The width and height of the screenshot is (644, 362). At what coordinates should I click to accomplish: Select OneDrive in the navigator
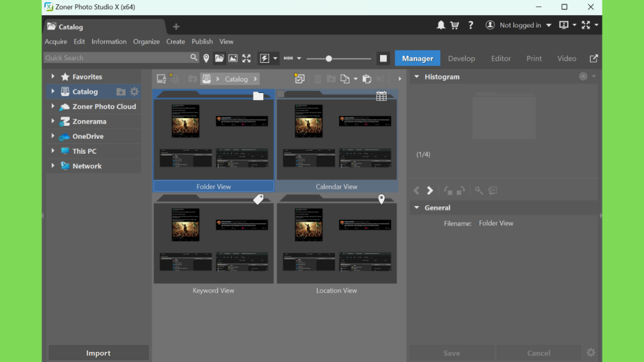[x=88, y=136]
